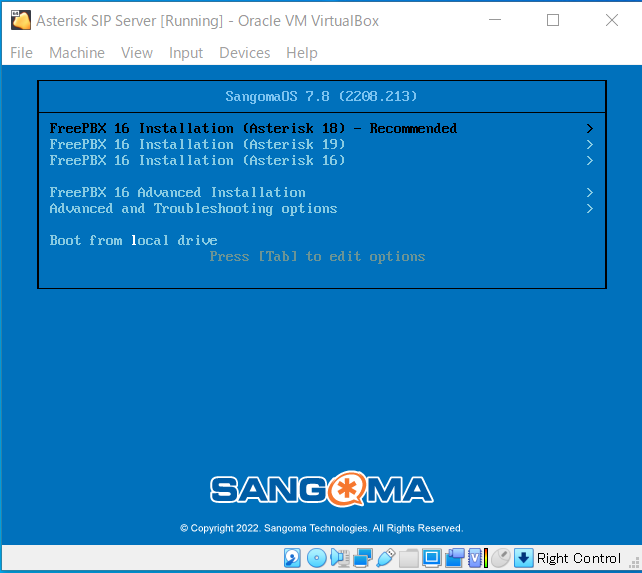Click Press [Tab] to edit options hint

tap(317, 257)
